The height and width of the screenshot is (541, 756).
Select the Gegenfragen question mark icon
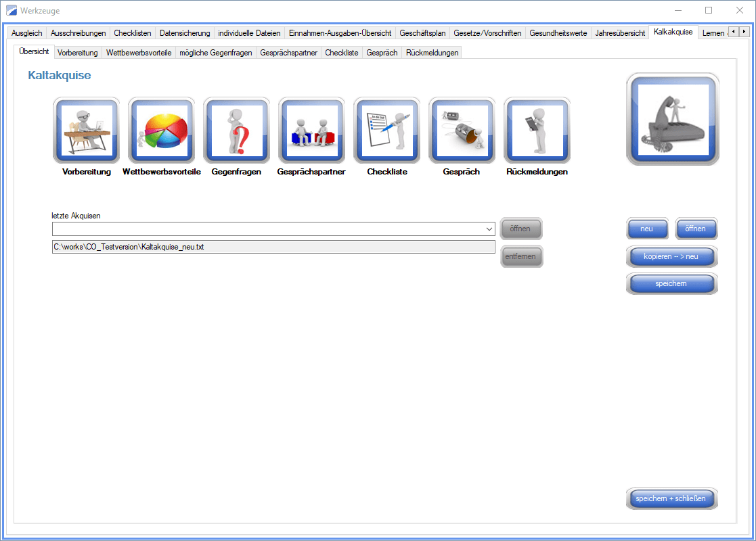pyautogui.click(x=236, y=130)
